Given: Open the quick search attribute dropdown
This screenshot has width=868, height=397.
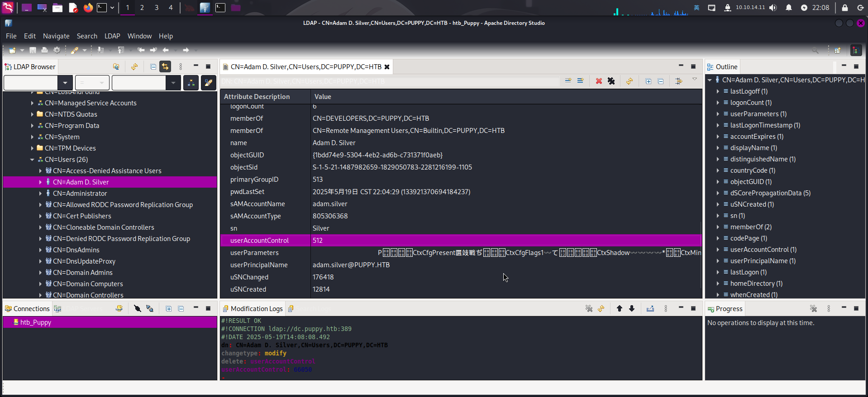Looking at the screenshot, I should (x=65, y=83).
